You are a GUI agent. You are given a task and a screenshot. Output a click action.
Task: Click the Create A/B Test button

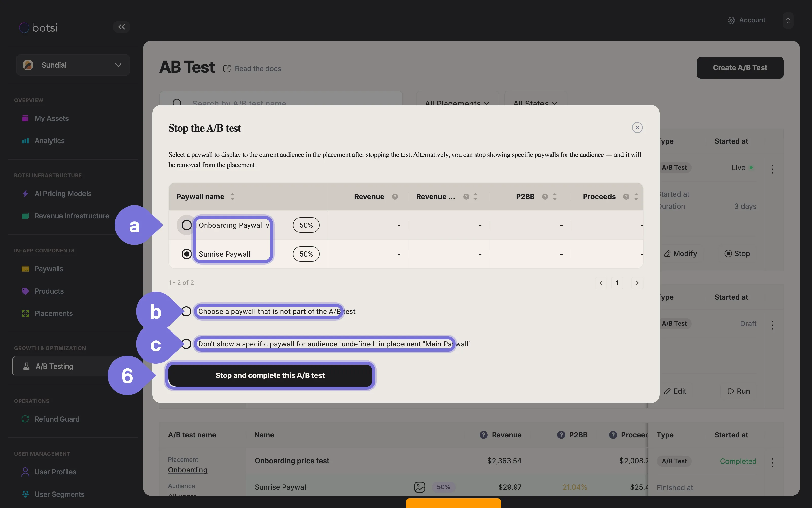tap(740, 68)
